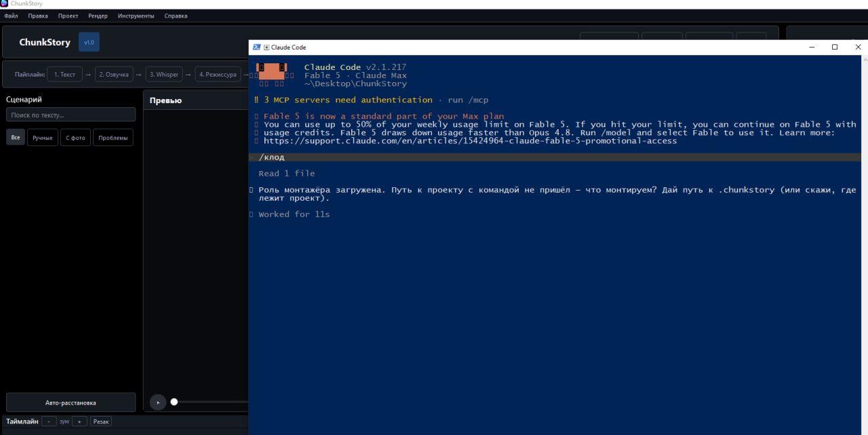Select pipeline step 4. Режиссура
The width and height of the screenshot is (868, 435).
coord(218,75)
